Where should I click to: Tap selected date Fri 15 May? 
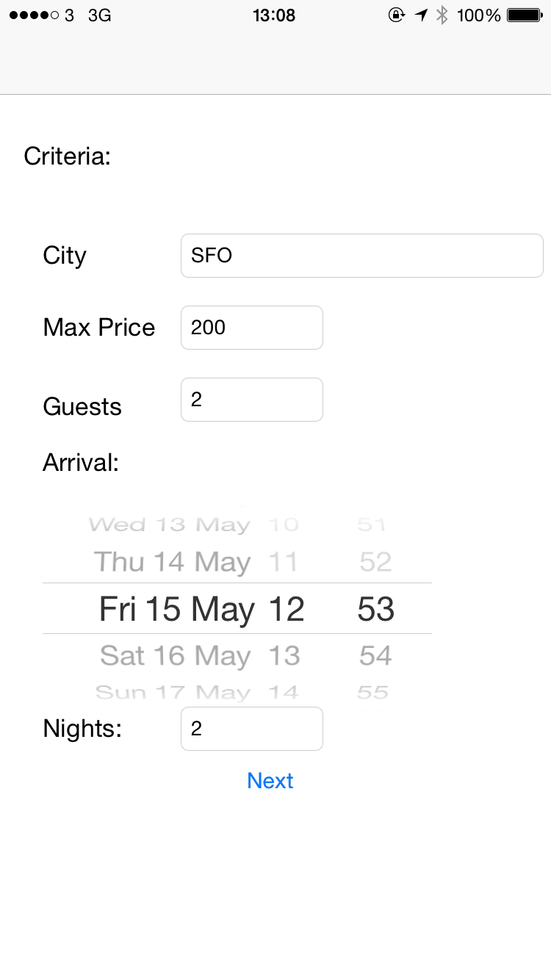[x=176, y=609]
